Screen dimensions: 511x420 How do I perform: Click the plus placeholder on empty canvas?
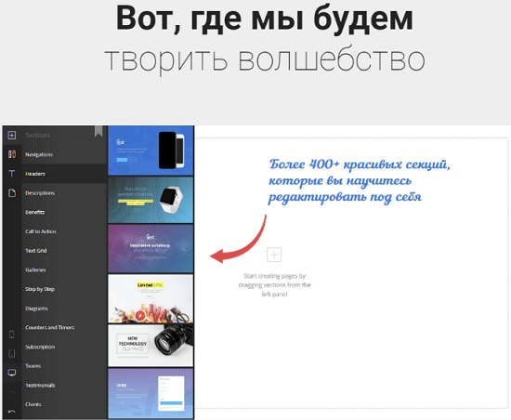coord(274,255)
